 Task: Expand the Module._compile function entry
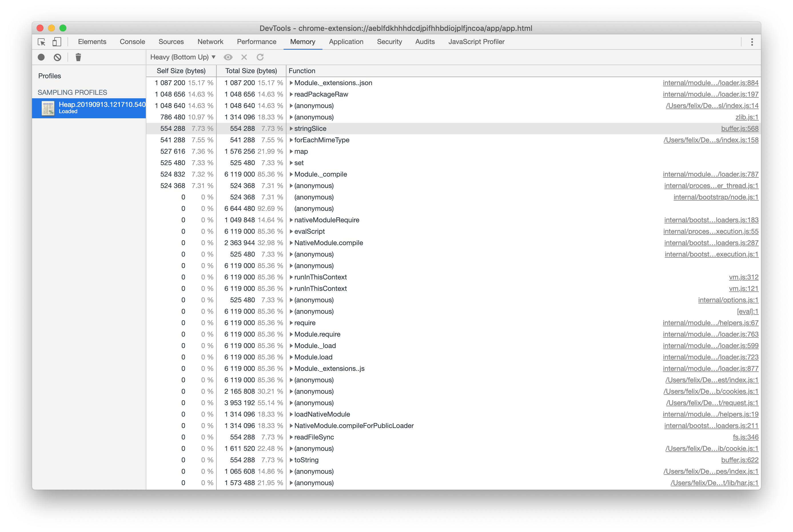click(x=290, y=174)
